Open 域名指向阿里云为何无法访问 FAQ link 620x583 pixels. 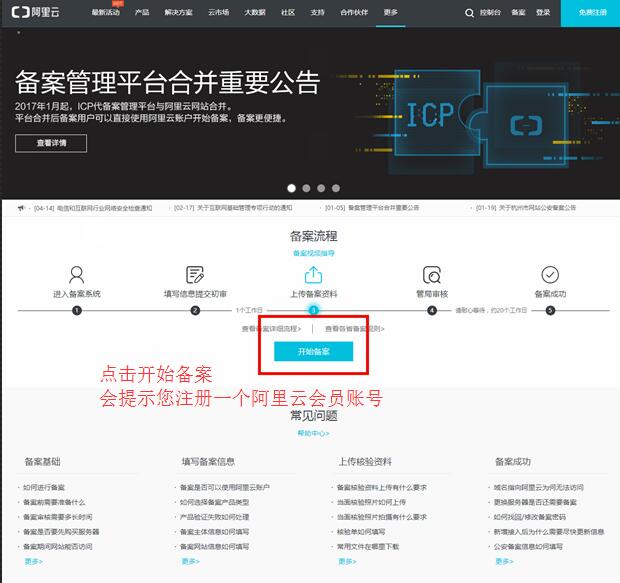[539, 487]
